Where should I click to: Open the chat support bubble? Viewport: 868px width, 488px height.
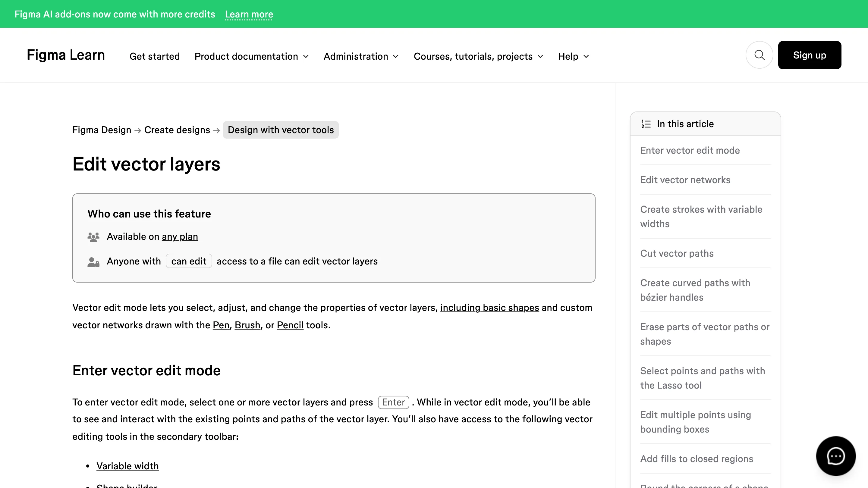(x=836, y=456)
